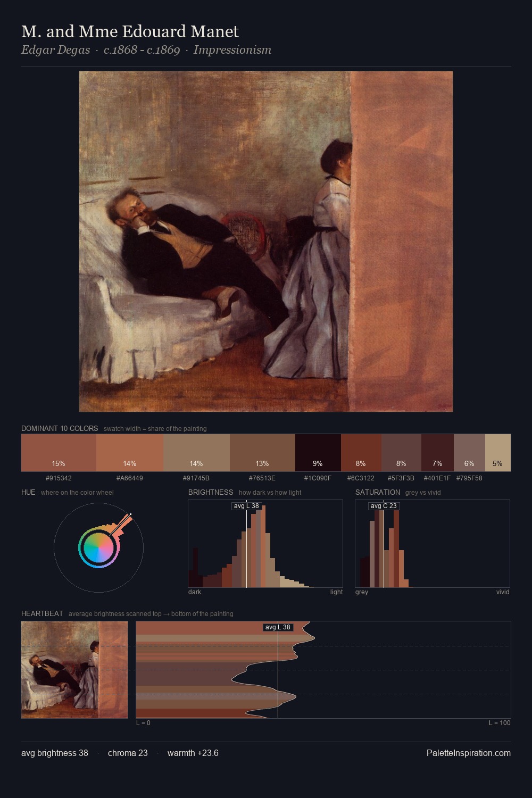
Task: Click the hex code #76513E label
Action: pyautogui.click(x=262, y=478)
